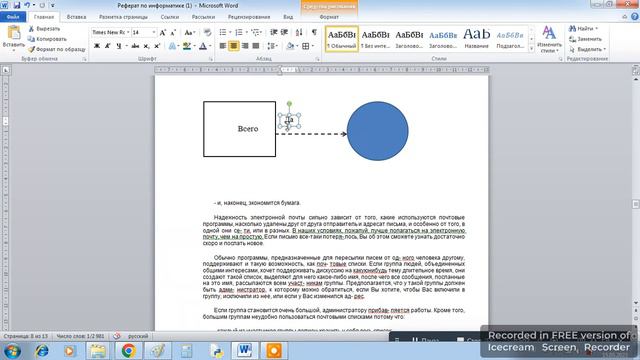
Task: Collapse the ribbon with the caret icon
Action: pyautogui.click(x=624, y=17)
